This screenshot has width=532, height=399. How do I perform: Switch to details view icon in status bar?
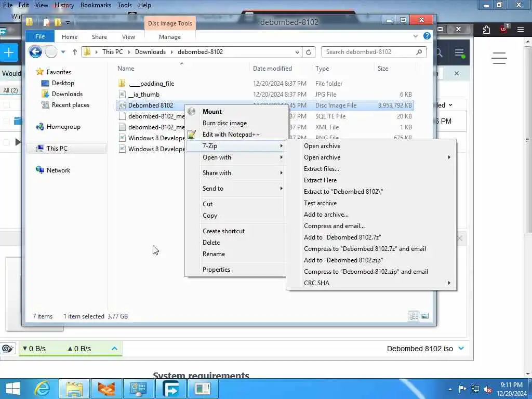point(414,316)
